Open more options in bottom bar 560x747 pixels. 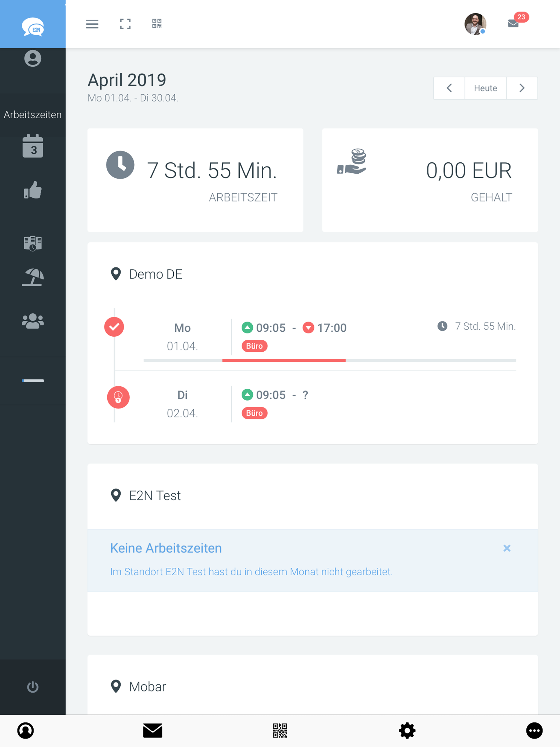(x=535, y=731)
